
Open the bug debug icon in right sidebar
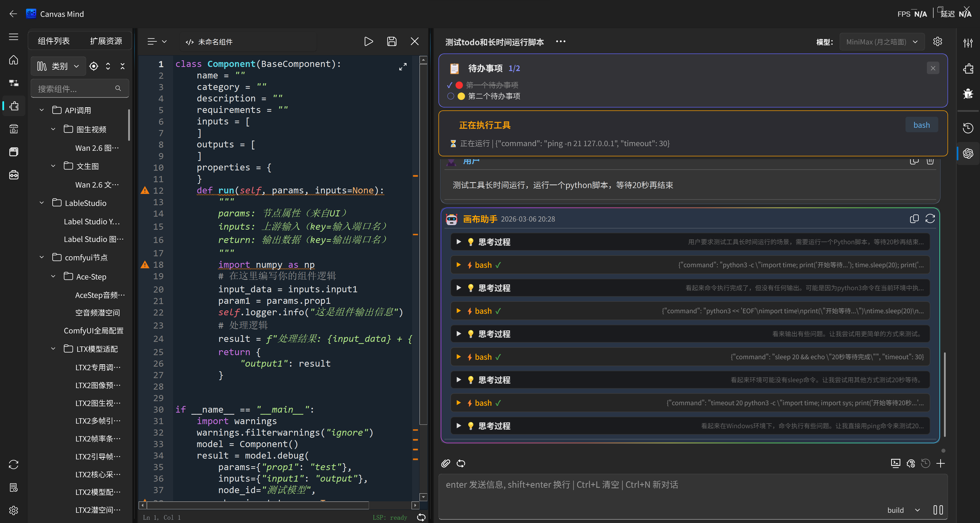coord(968,93)
